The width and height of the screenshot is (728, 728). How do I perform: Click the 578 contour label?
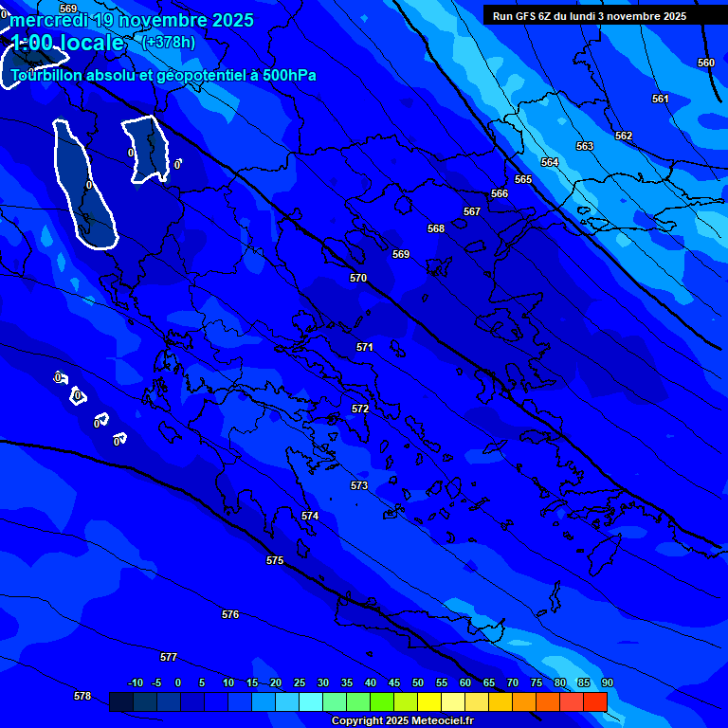coord(82,696)
